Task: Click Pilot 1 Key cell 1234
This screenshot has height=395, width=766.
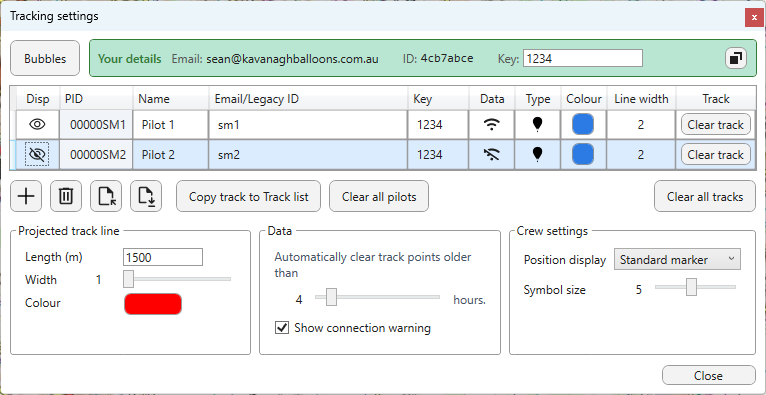Action: (x=438, y=125)
